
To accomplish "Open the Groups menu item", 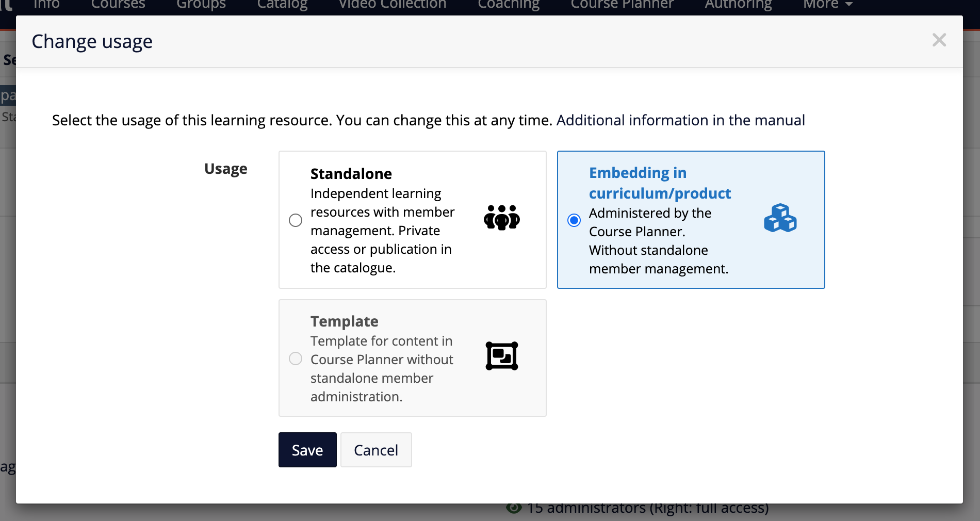I will click(x=201, y=4).
